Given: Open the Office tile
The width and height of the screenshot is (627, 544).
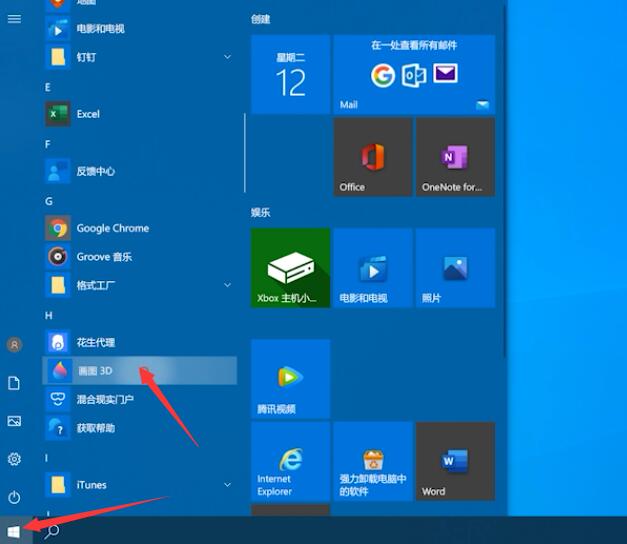Looking at the screenshot, I should pos(373,157).
